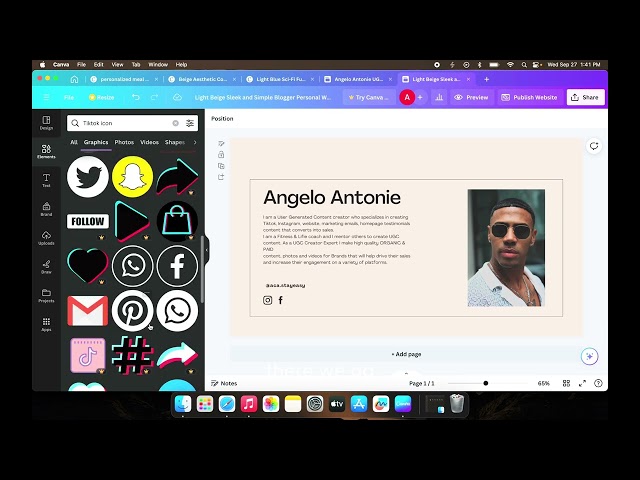Open the Projects folder panel

pyautogui.click(x=46, y=296)
